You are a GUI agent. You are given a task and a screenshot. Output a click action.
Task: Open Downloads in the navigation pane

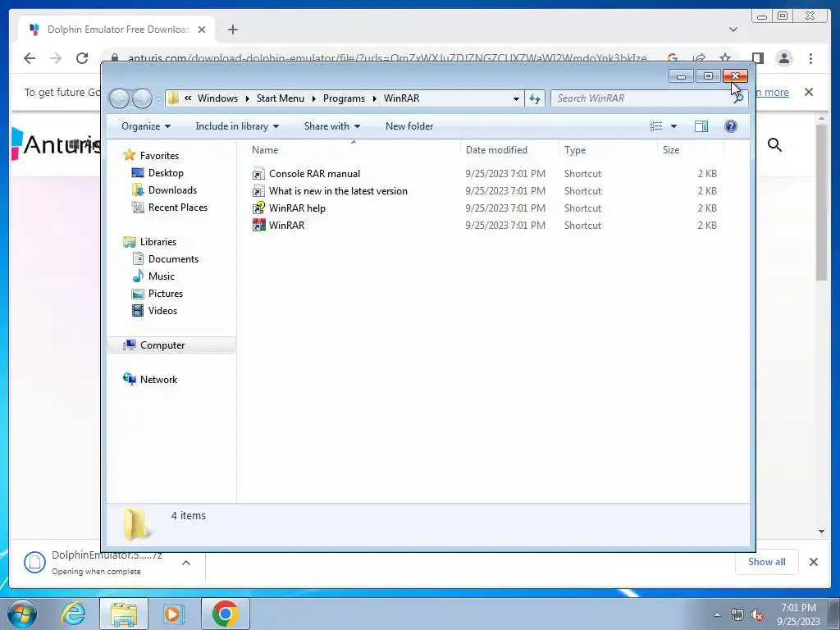pyautogui.click(x=172, y=190)
